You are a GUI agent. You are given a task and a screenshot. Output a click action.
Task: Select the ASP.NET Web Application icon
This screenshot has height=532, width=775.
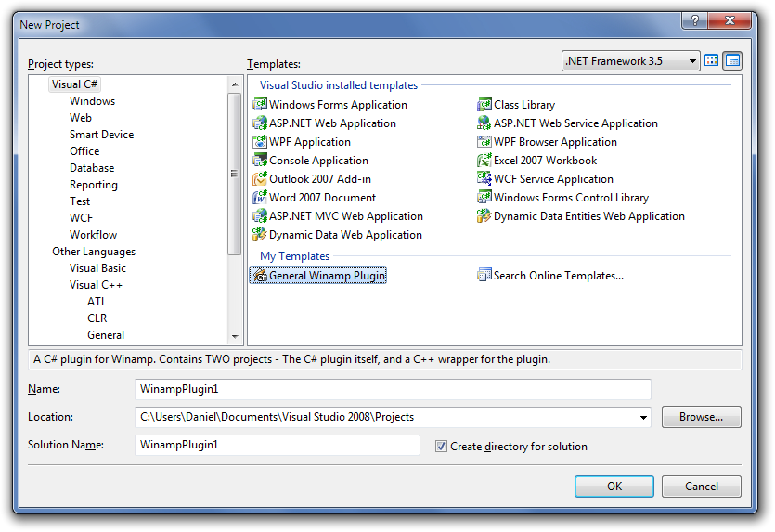[x=260, y=123]
